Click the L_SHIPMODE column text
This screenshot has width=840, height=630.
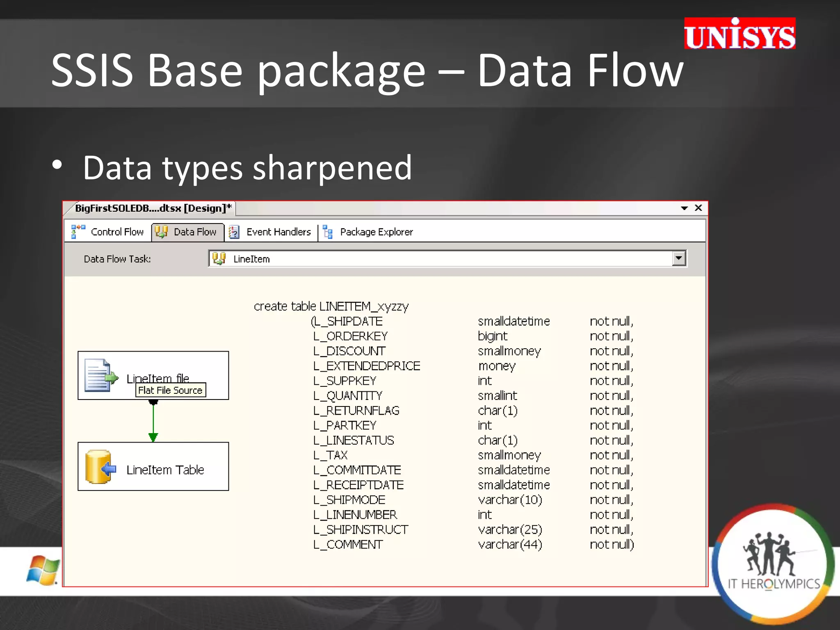(x=349, y=500)
